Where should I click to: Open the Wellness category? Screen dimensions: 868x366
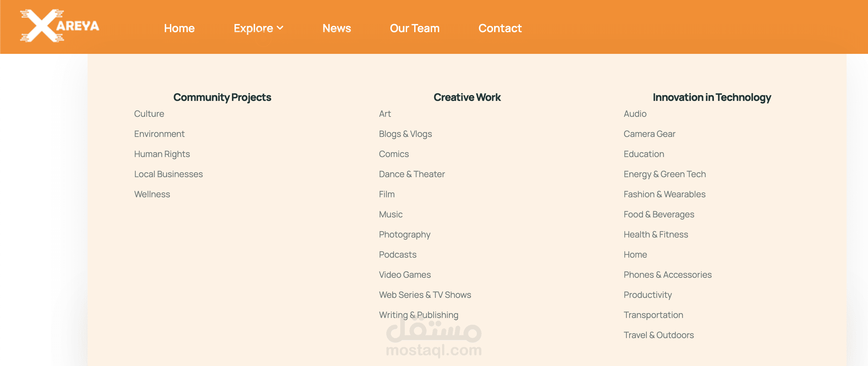click(152, 194)
